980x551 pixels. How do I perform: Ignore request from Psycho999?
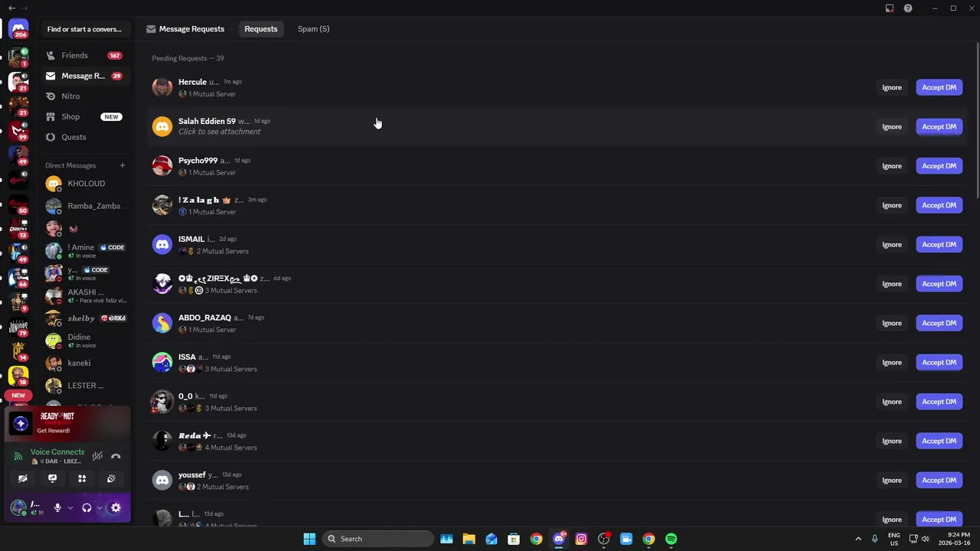(892, 166)
